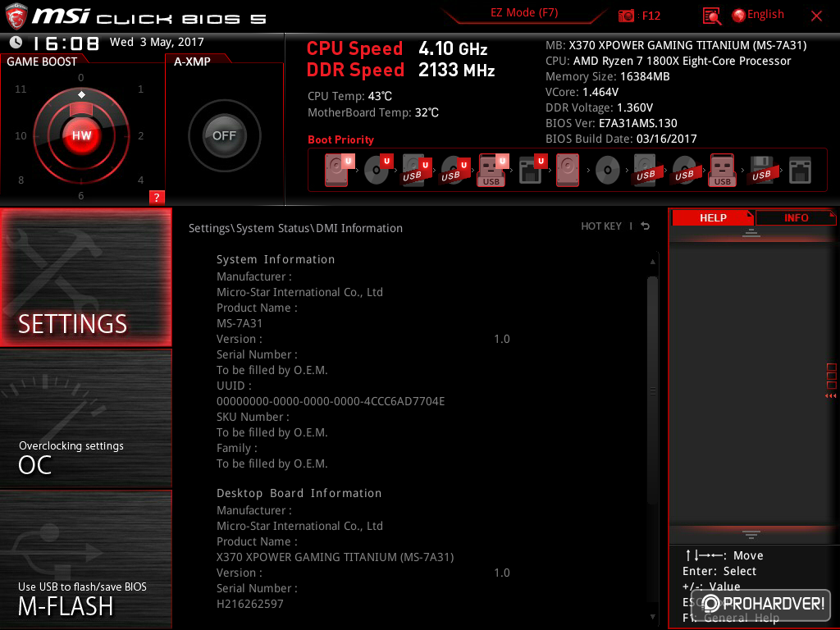
Task: Click the CPU Temp 43°C reading
Action: coord(349,97)
